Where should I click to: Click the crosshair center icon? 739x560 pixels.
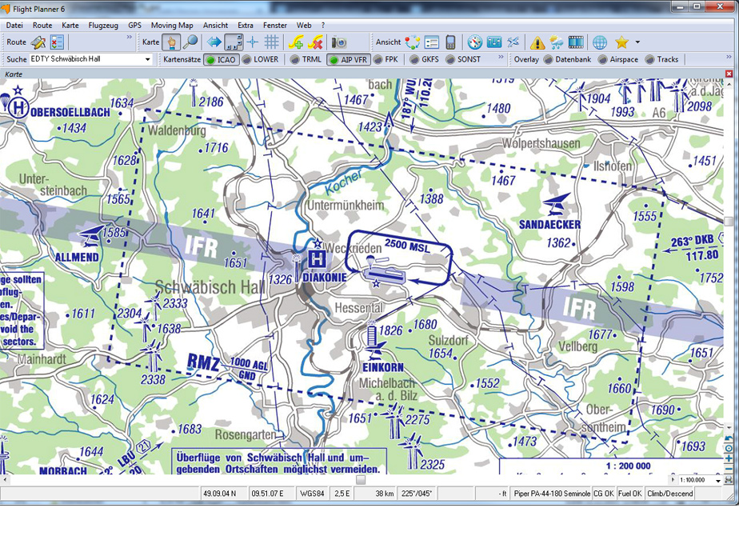(x=253, y=42)
